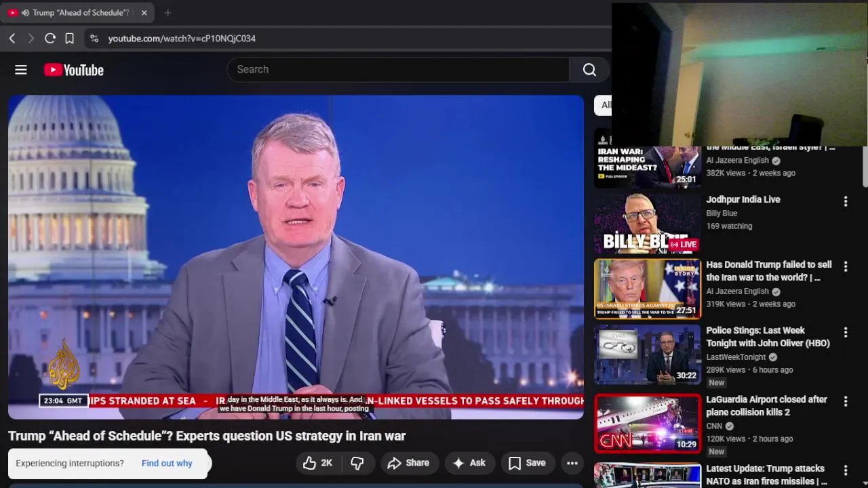Click the Share button
Screen dimensions: 868x488
point(408,463)
